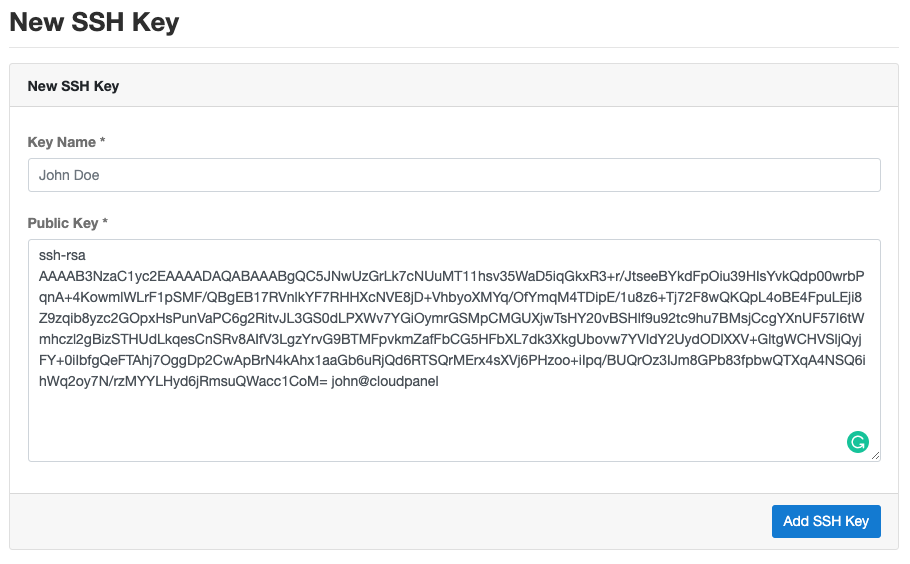Click the textarea resize handle corner

[x=875, y=455]
